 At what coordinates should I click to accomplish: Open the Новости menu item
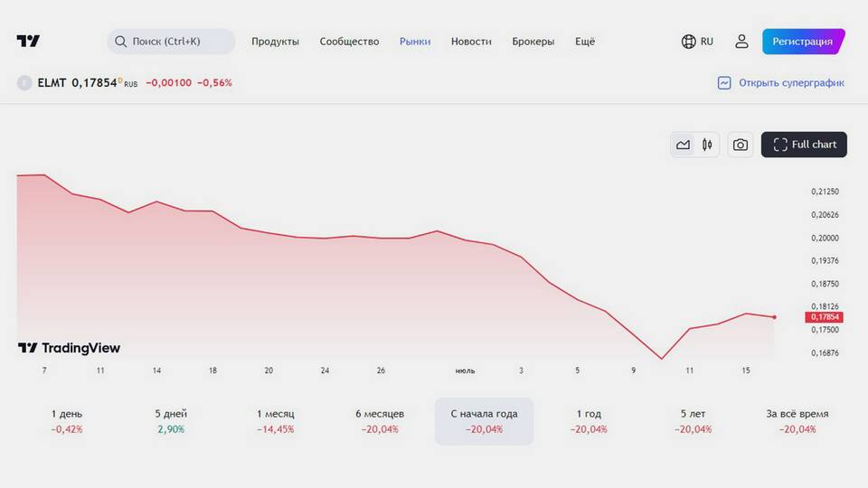pyautogui.click(x=471, y=42)
